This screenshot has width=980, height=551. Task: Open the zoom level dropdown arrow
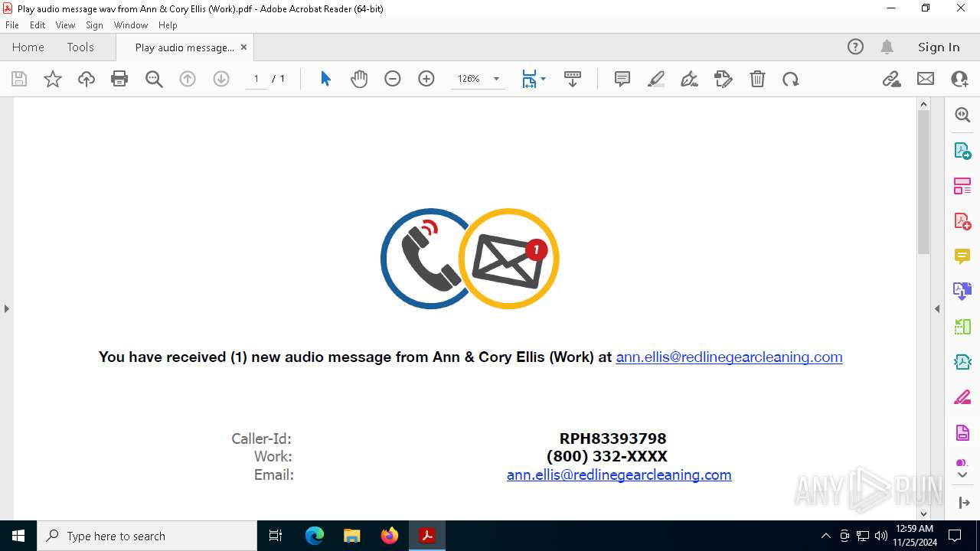coord(496,79)
